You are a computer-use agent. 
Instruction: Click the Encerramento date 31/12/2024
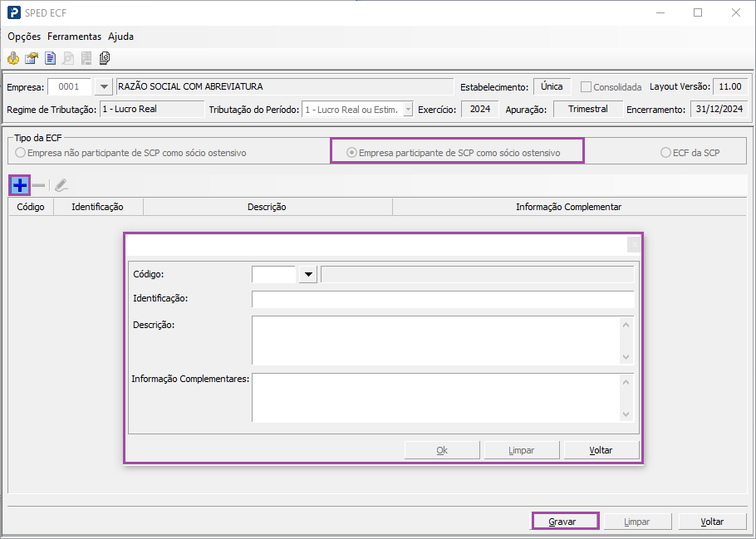pyautogui.click(x=719, y=110)
